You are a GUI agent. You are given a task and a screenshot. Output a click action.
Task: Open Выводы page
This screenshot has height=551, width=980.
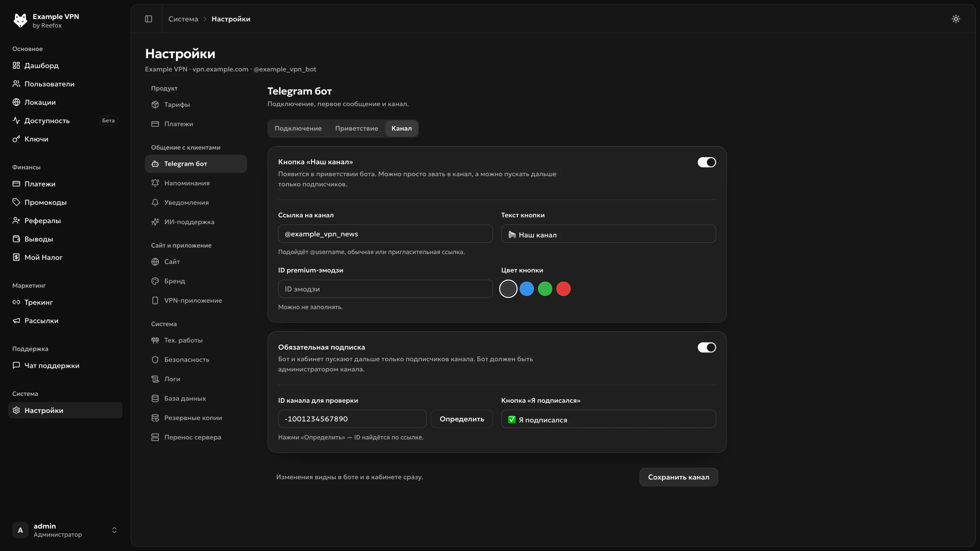pyautogui.click(x=65, y=239)
